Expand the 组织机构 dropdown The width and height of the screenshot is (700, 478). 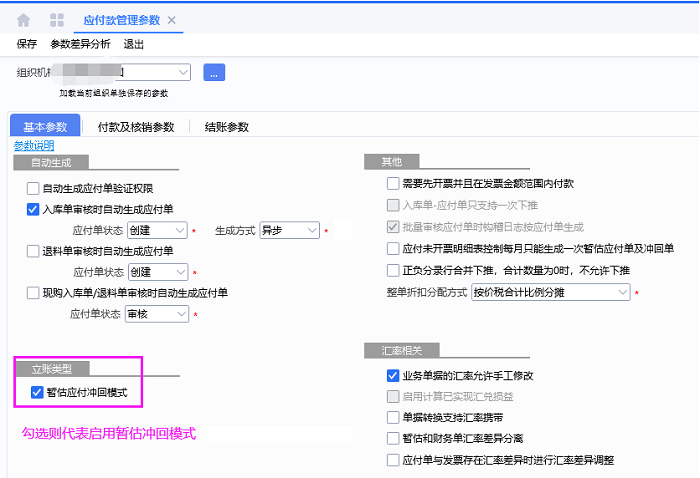point(183,72)
